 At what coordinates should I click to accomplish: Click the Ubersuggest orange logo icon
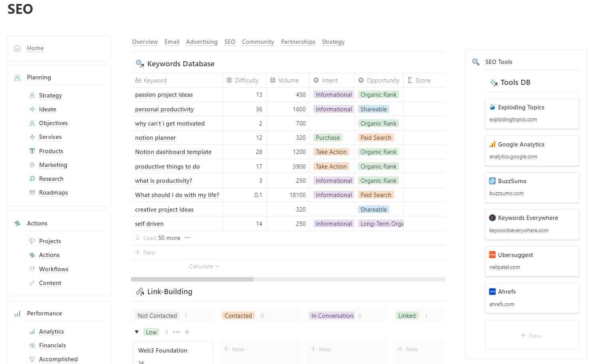coord(492,255)
